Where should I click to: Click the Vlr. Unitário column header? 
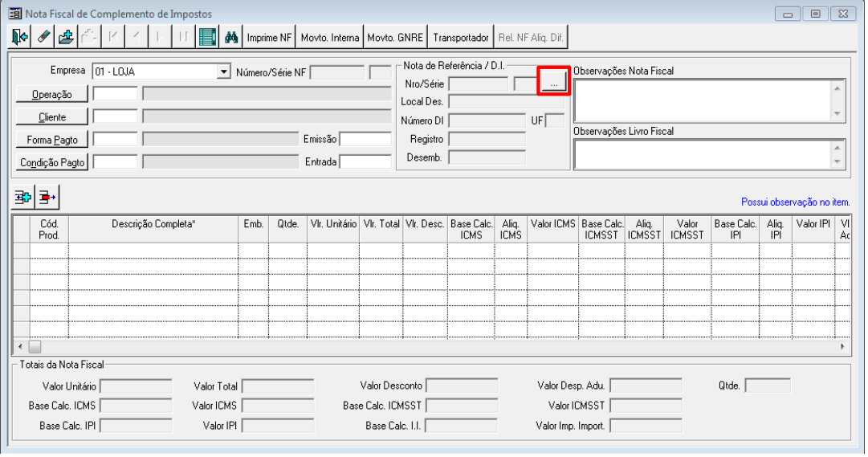pos(333,230)
